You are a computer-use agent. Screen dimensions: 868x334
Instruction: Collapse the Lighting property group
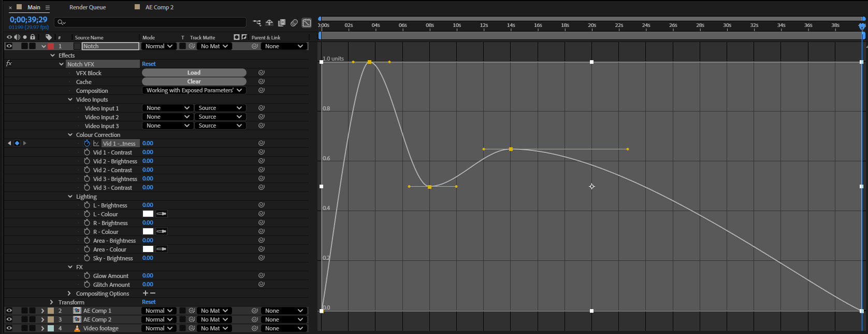(x=70, y=197)
